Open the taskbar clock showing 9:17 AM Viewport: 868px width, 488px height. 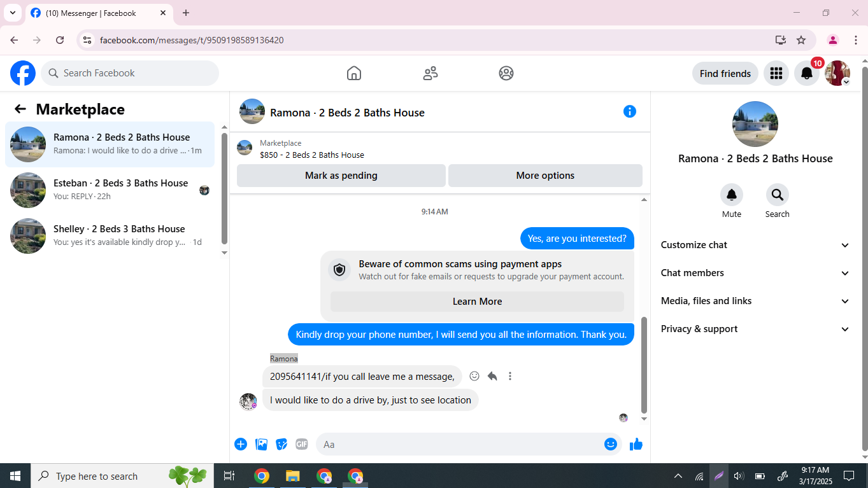(x=815, y=476)
